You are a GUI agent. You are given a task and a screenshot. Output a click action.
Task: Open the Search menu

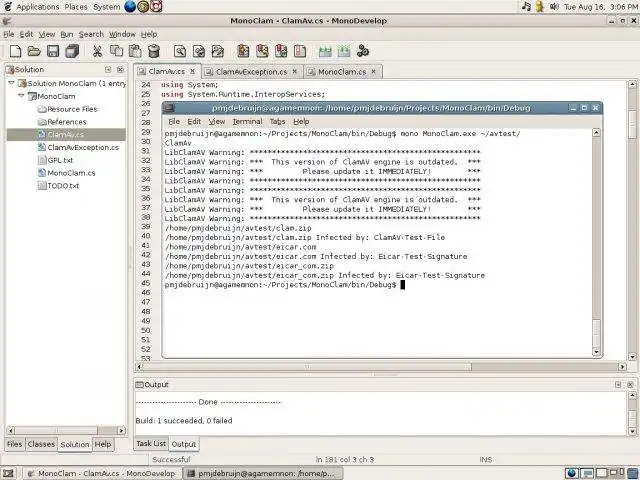click(x=91, y=34)
